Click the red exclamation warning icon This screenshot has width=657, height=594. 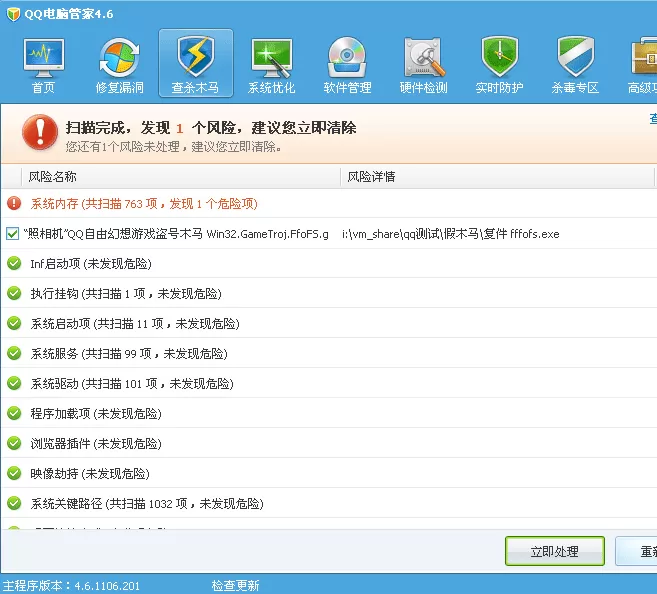(x=40, y=132)
